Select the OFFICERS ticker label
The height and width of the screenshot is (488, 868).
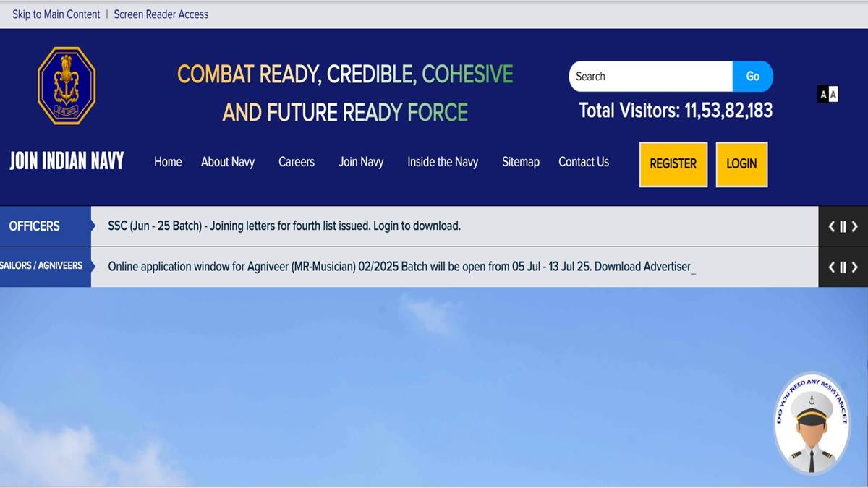point(46,226)
